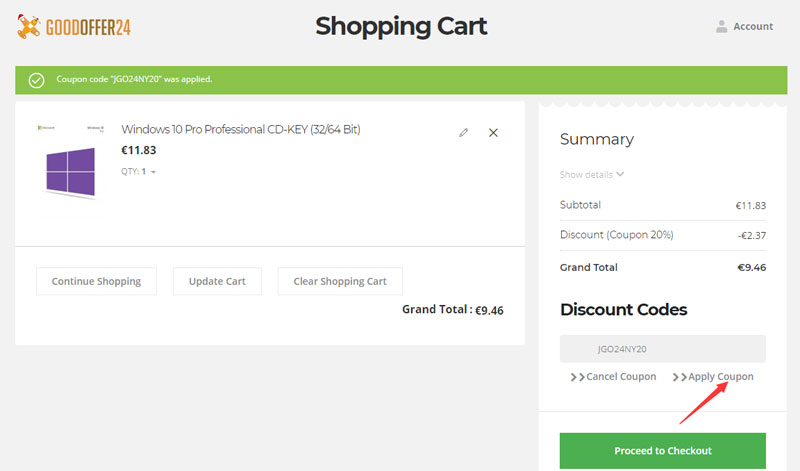Click the coupon code input field
Image resolution: width=800 pixels, height=471 pixels.
pos(663,349)
